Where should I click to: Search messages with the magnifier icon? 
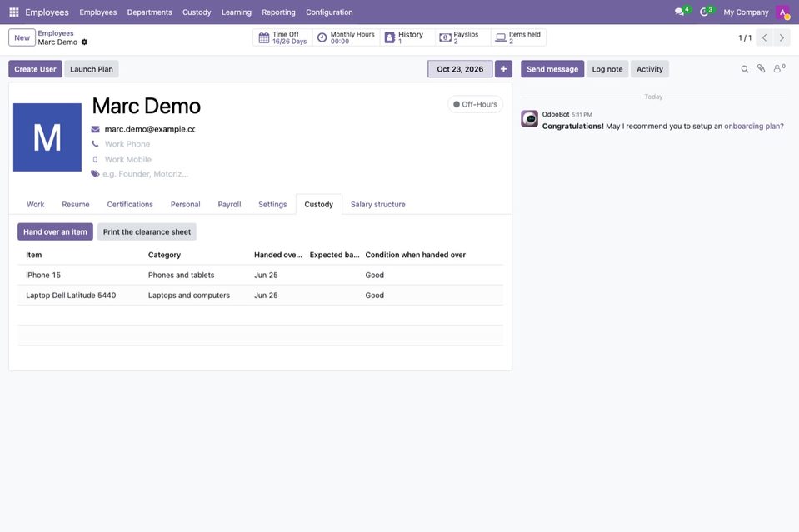(x=745, y=69)
